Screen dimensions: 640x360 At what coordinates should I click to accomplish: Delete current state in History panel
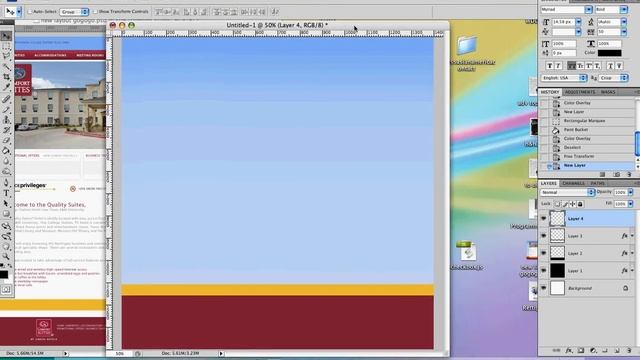629,174
